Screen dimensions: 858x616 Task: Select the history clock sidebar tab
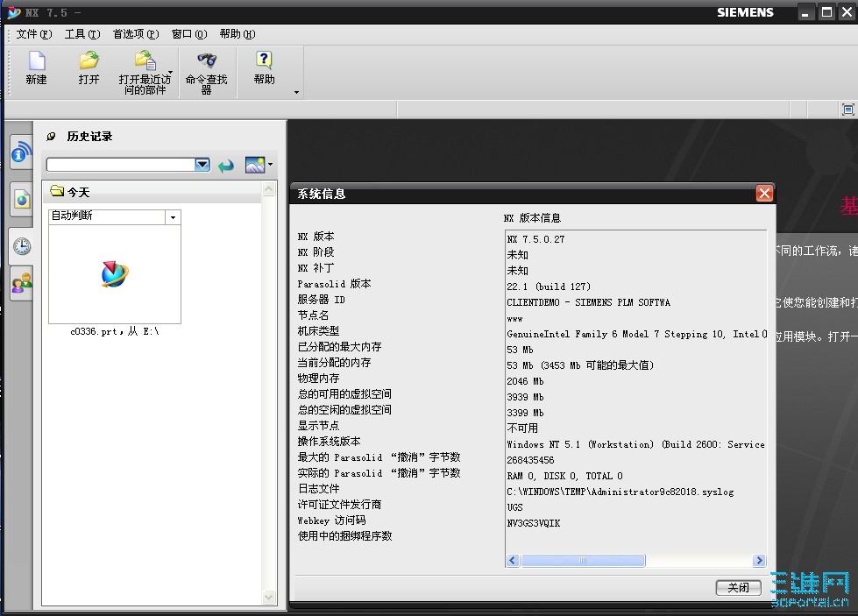[21, 246]
